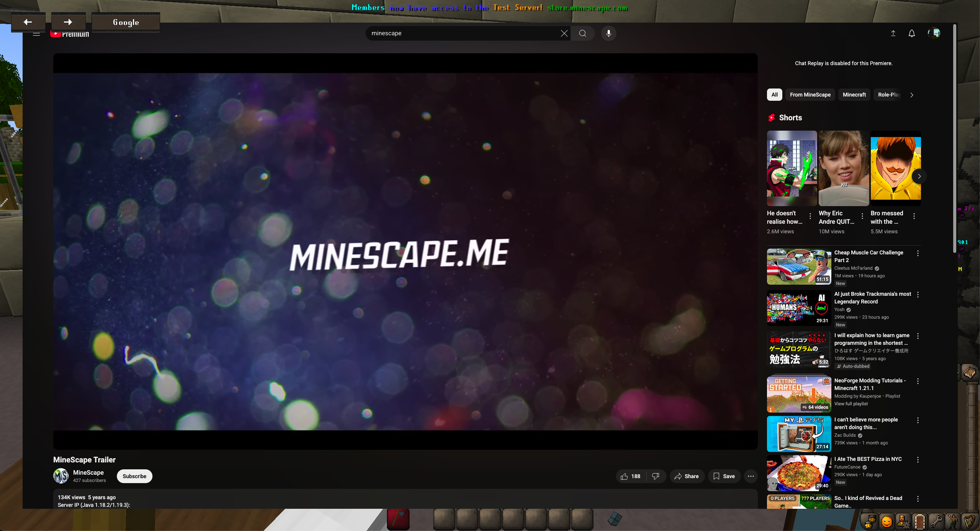Open the account avatar menu
This screenshot has width=980, height=531.
pos(934,33)
